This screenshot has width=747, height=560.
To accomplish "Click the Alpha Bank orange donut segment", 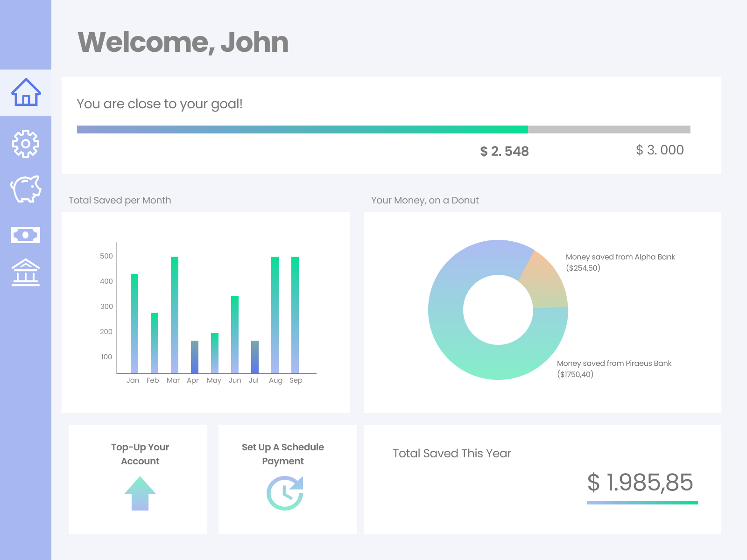I will click(545, 283).
